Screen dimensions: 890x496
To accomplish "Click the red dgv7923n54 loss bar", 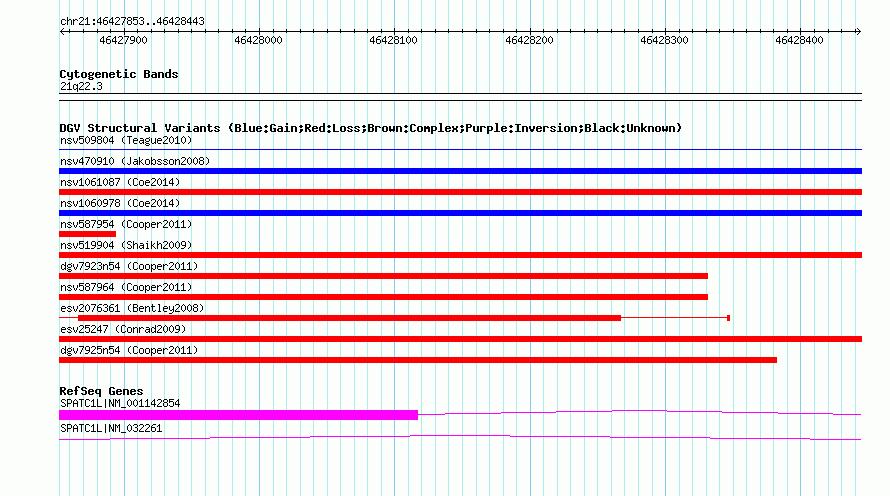I will pyautogui.click(x=383, y=276).
